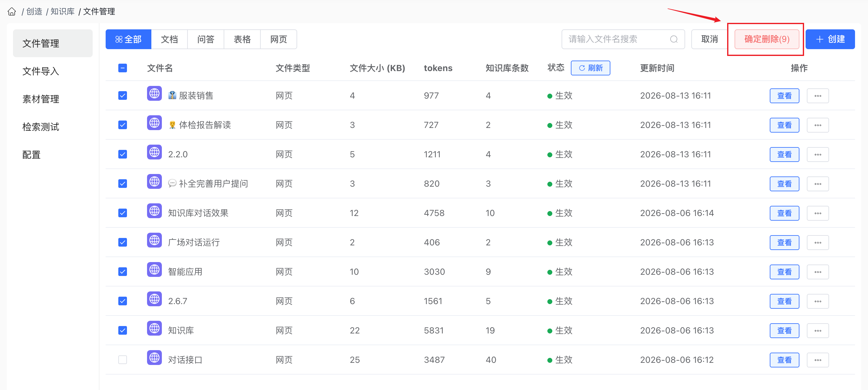Uncheck the 广场对话运行 row checkbox
Viewport: 868px width, 390px height.
pyautogui.click(x=123, y=242)
